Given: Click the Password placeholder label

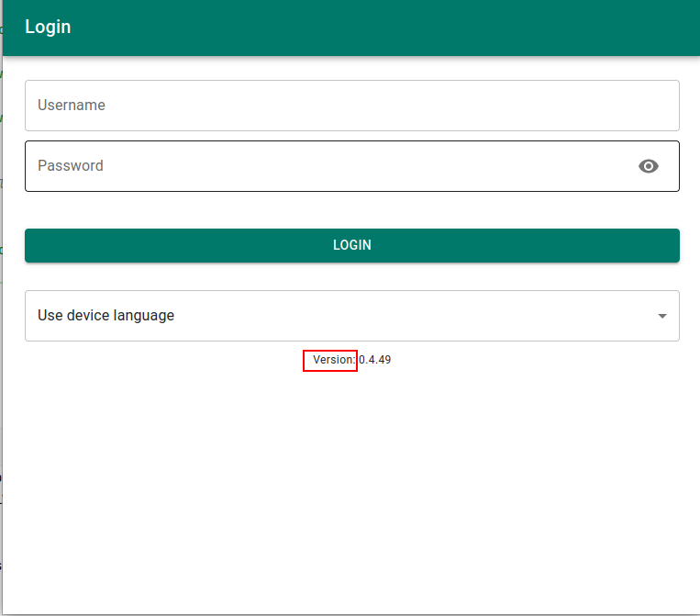Looking at the screenshot, I should coord(71,166).
